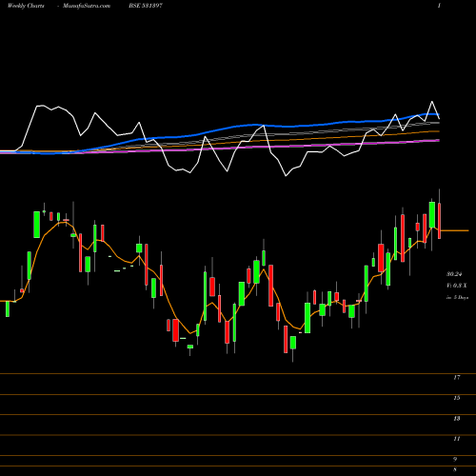Click the price value '30.24'
The image size is (476, 476).
pyautogui.click(x=454, y=274)
